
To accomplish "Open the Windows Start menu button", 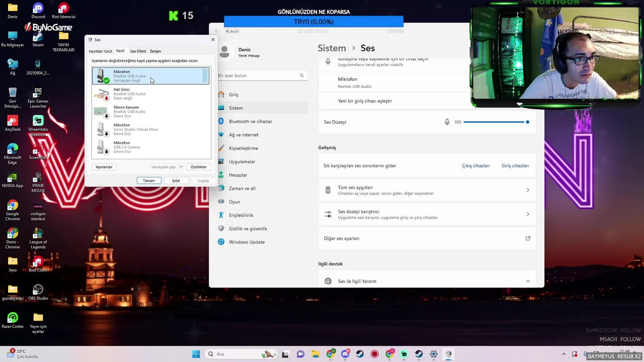I will pos(196,354).
